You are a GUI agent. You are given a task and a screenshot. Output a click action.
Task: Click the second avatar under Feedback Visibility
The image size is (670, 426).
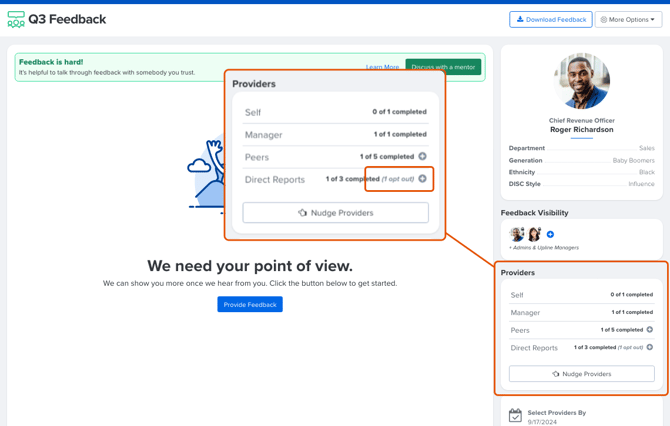pos(534,234)
